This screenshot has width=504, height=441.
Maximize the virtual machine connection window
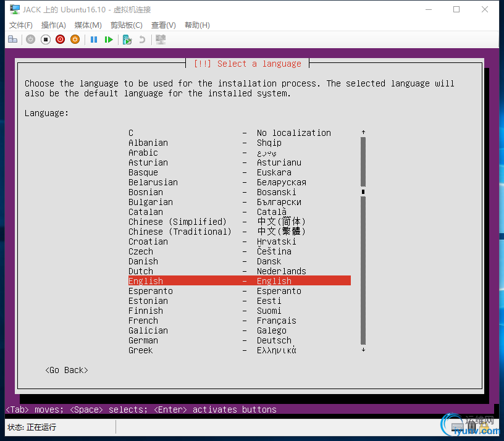click(456, 10)
